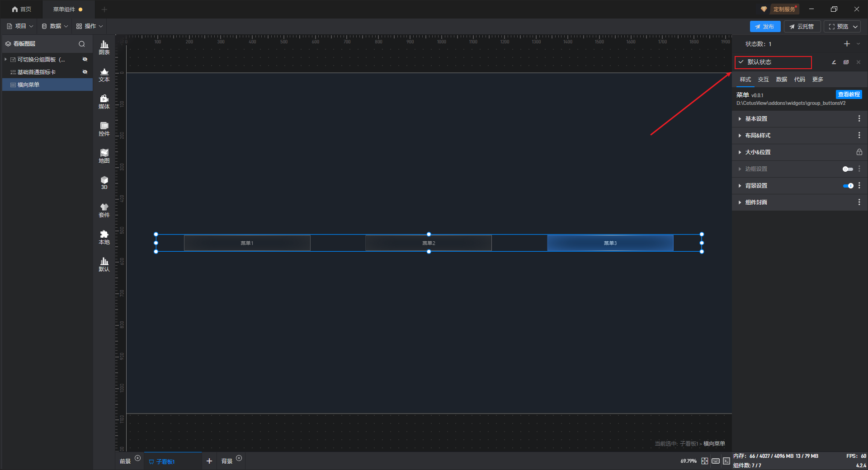868x470 pixels.
Task: Open the 操作 operations dropdown menu
Action: [x=90, y=26]
